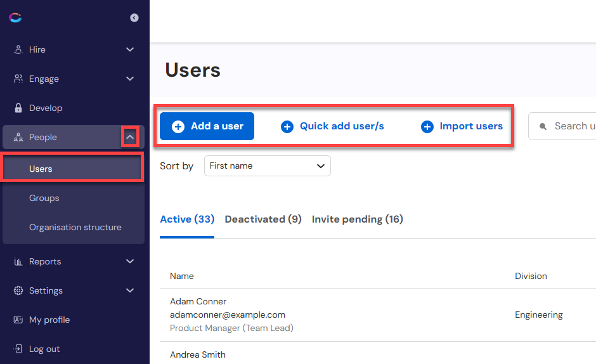Click the plus icon beside Import users
Viewport: 596px width, 364px height.
(427, 127)
